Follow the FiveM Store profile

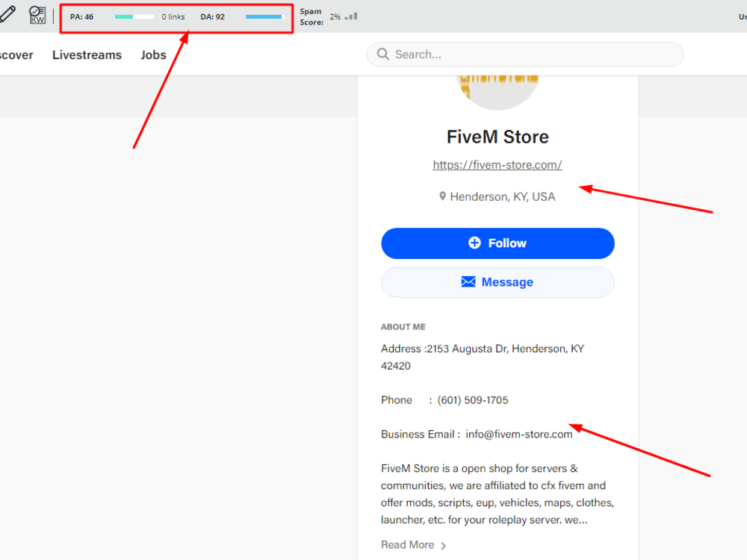(x=498, y=243)
